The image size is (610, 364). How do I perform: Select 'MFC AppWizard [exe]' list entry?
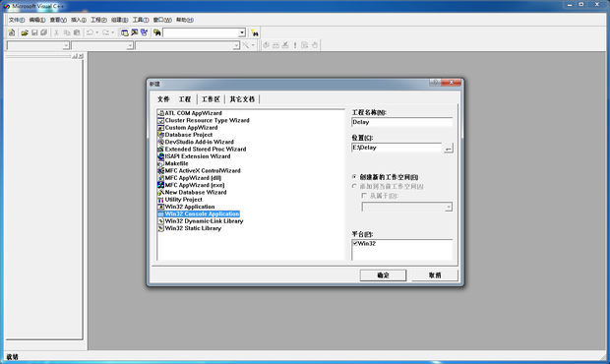coord(191,185)
